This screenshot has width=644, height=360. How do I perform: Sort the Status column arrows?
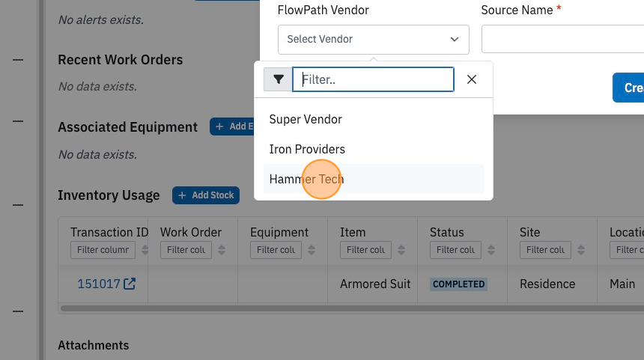pyautogui.click(x=491, y=249)
